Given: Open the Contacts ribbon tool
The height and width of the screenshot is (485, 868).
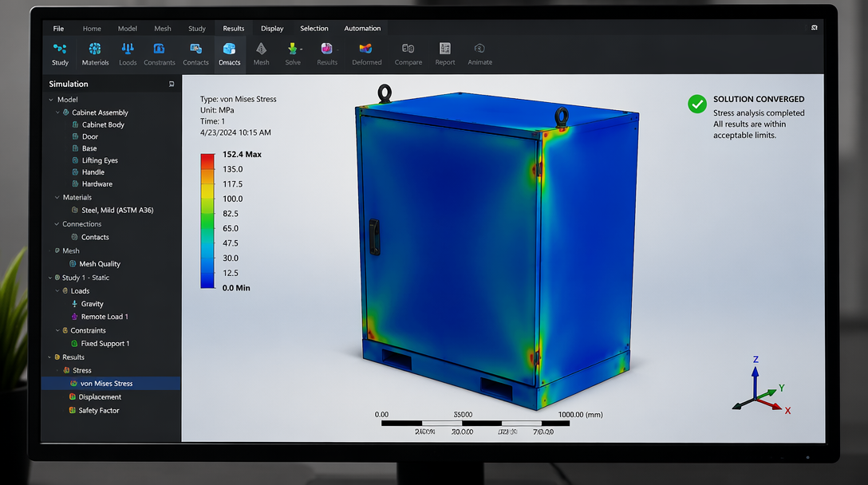Looking at the screenshot, I should (x=196, y=54).
